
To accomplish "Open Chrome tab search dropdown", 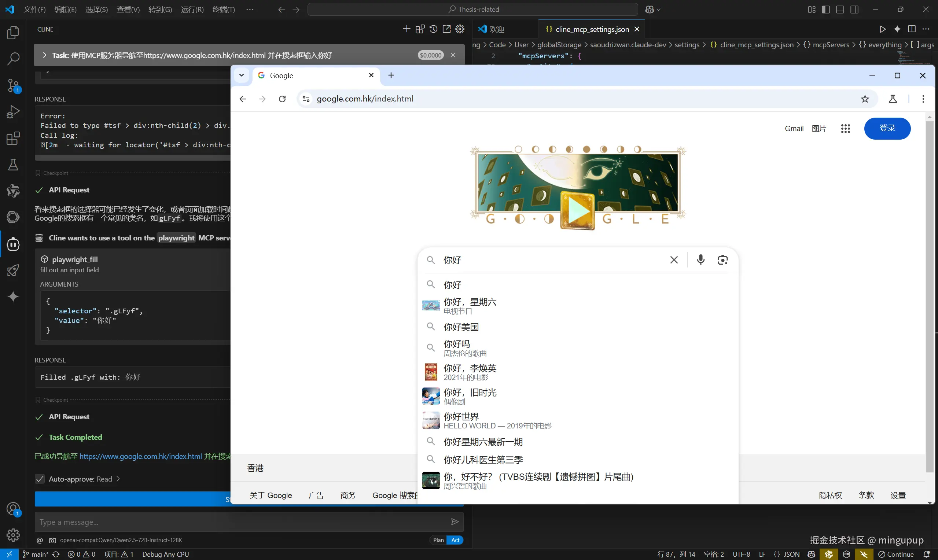I will coord(242,75).
